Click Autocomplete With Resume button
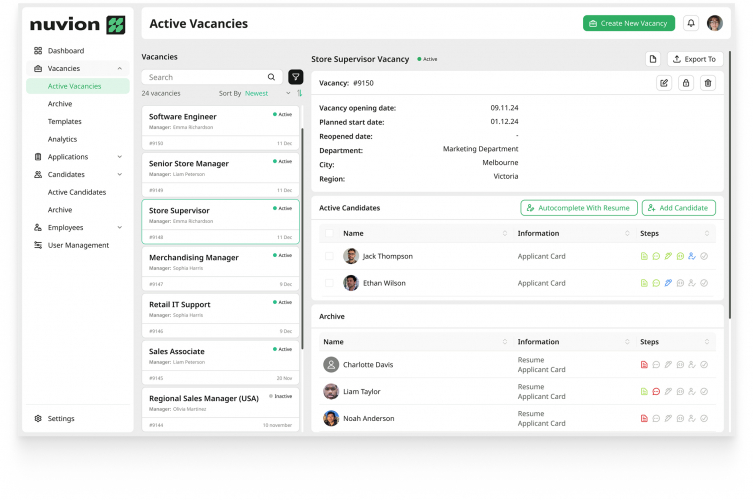 pyautogui.click(x=579, y=208)
